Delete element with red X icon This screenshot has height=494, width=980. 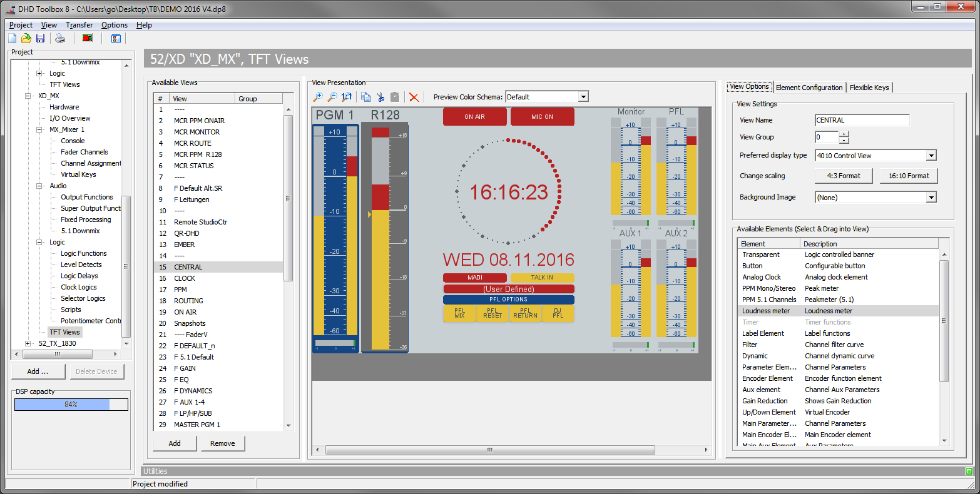[x=414, y=97]
